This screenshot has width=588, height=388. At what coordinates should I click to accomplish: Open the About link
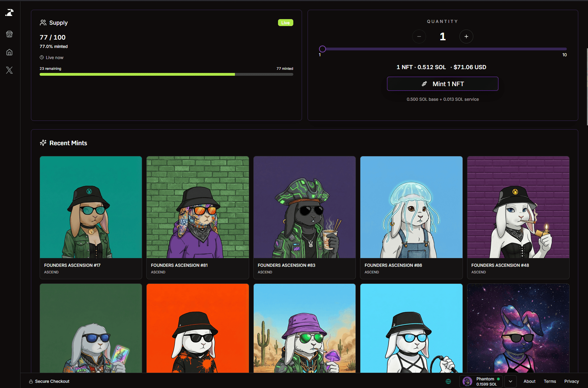pyautogui.click(x=529, y=381)
